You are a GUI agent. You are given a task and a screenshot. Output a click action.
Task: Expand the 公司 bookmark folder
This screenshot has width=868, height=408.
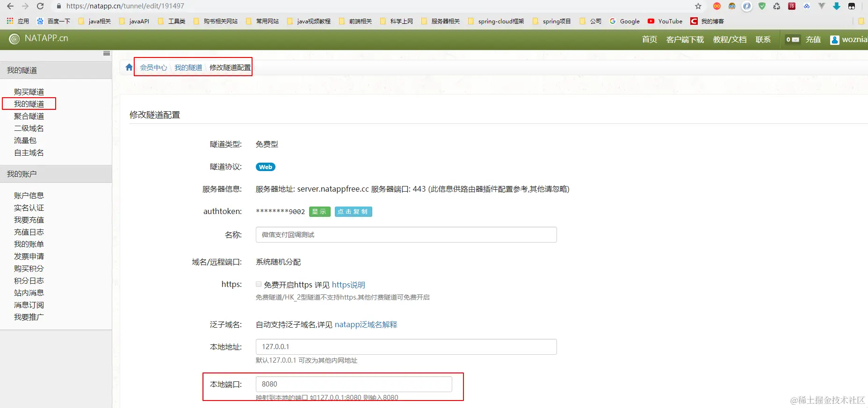[x=591, y=21]
